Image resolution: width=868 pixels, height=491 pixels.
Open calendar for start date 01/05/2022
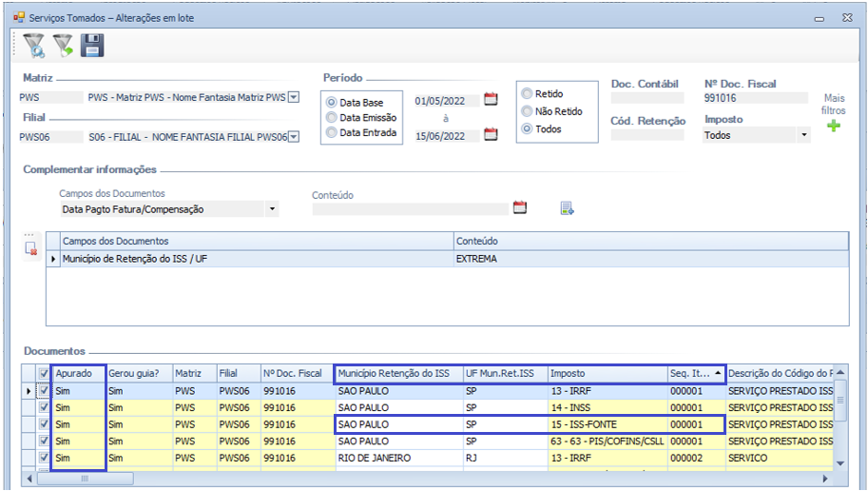(491, 98)
